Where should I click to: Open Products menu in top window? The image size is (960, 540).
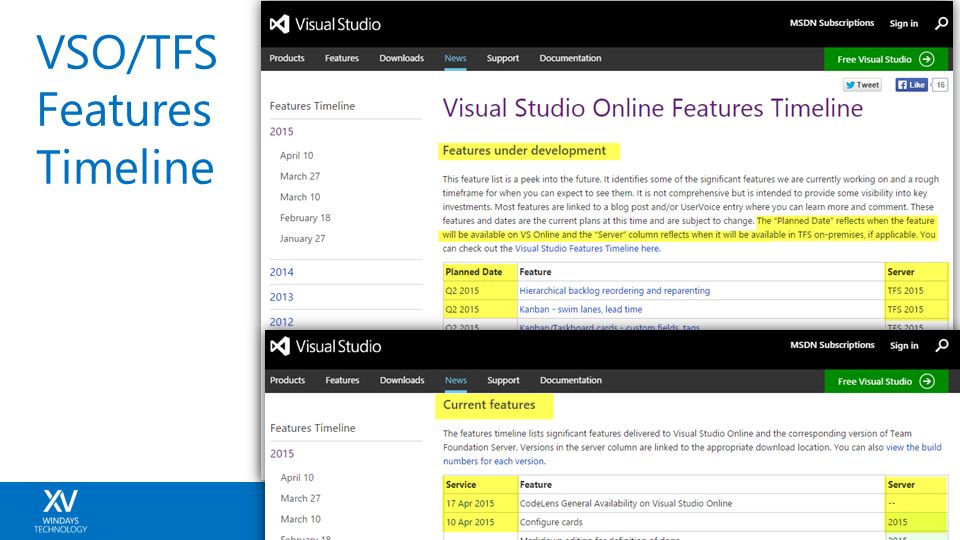287,58
